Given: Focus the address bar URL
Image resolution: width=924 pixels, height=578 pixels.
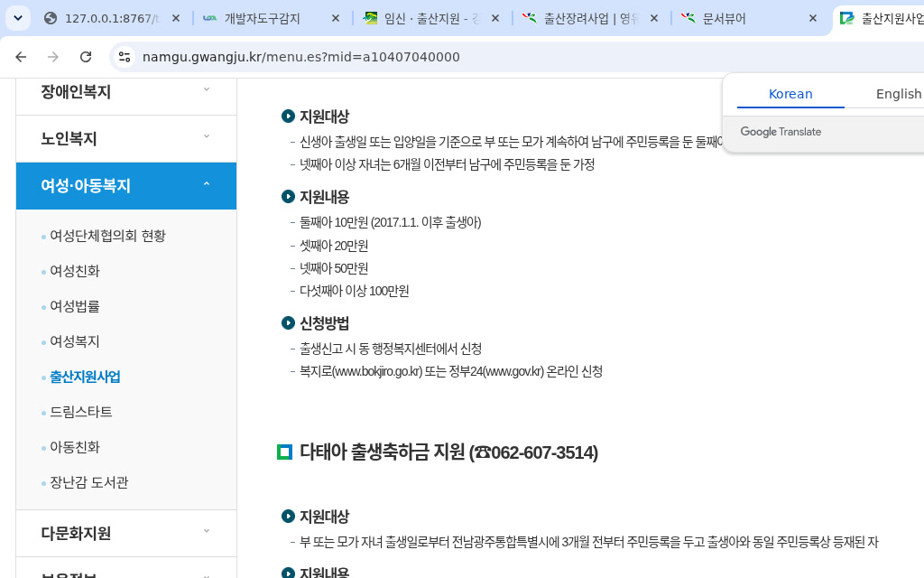Looking at the screenshot, I should pyautogui.click(x=301, y=57).
